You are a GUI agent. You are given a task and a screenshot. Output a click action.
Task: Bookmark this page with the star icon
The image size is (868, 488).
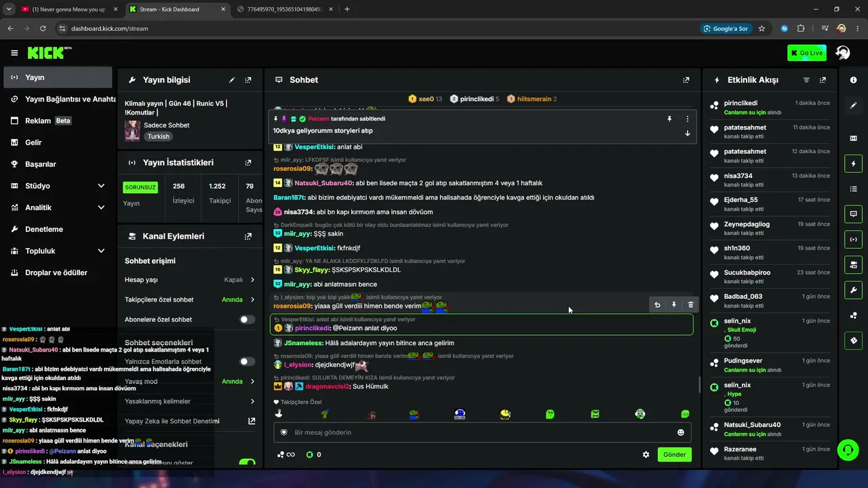click(x=762, y=28)
